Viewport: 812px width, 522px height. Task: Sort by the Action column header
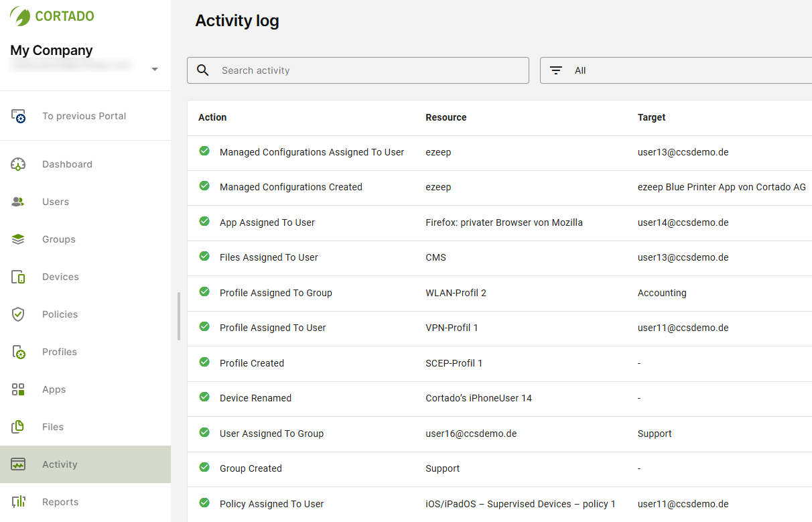(x=212, y=117)
